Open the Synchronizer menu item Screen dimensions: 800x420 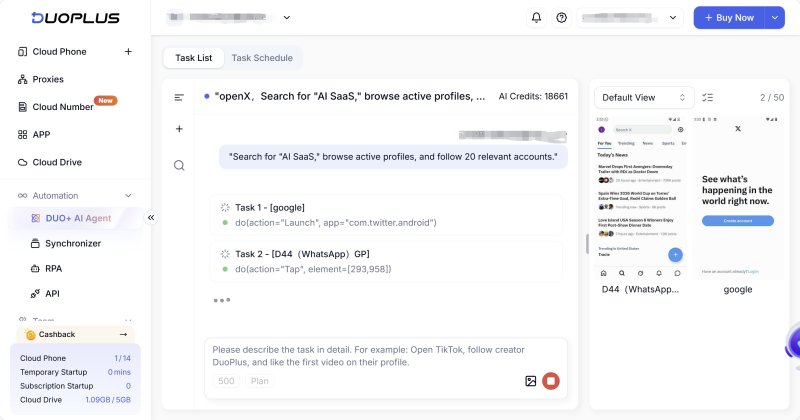73,243
